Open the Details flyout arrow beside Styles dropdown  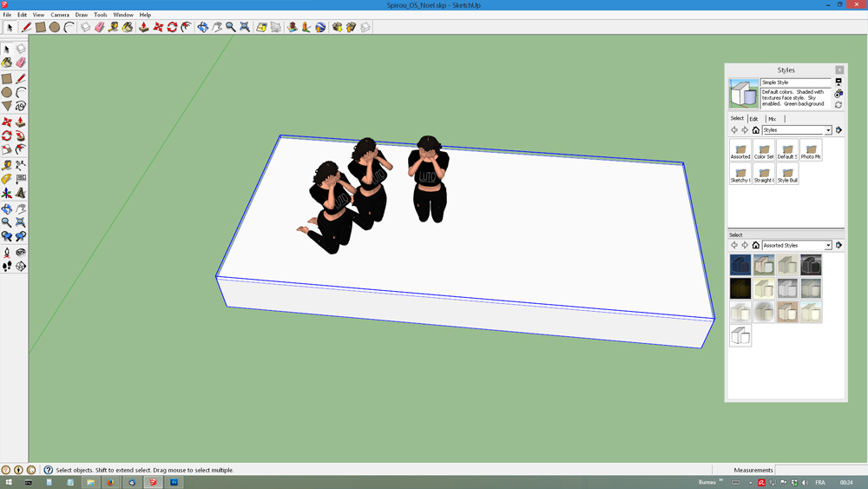pos(838,130)
